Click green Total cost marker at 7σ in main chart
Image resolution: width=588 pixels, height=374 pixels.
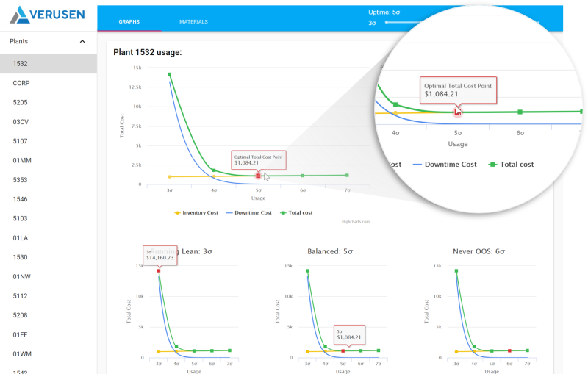(x=347, y=175)
